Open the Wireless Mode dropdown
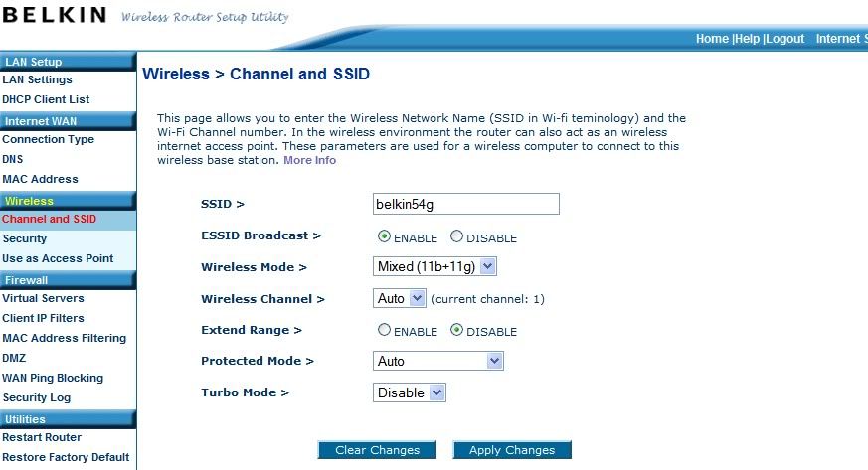 [x=434, y=266]
